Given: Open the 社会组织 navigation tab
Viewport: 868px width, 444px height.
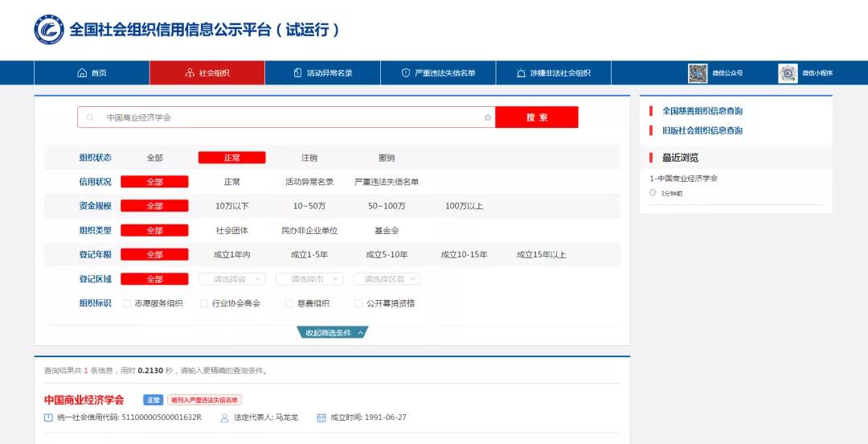Looking at the screenshot, I should [x=207, y=73].
